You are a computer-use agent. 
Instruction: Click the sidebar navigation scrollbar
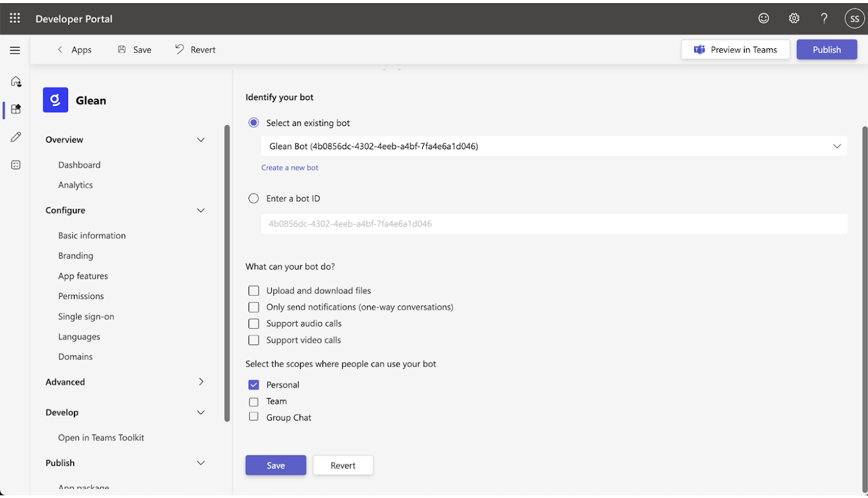227,271
